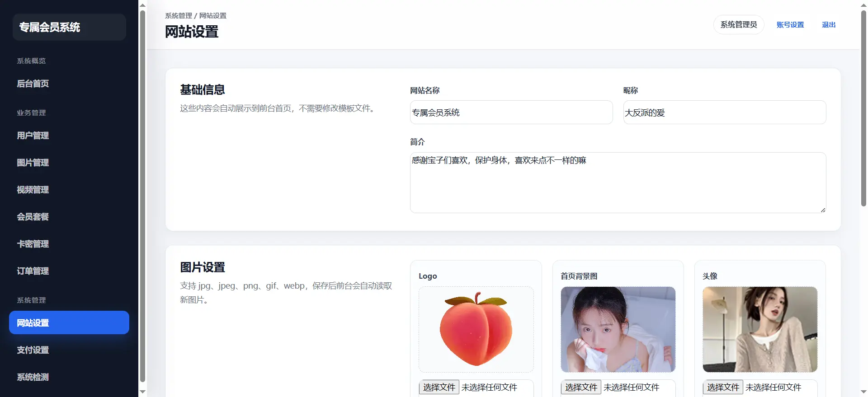Focus the 昵称 input field
The width and height of the screenshot is (868, 397).
coord(725,112)
